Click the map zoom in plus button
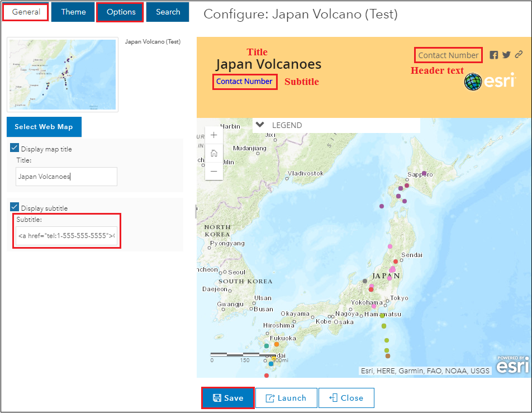 [214, 135]
